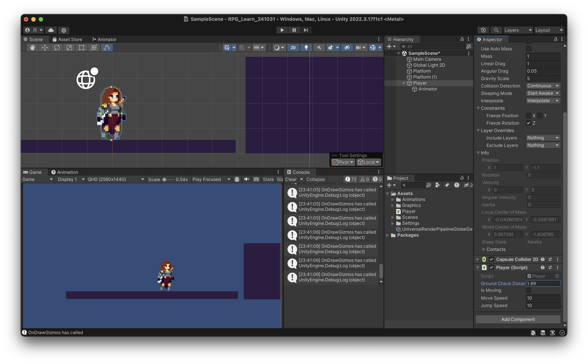Toggle scene lighting bulb

click(x=306, y=48)
